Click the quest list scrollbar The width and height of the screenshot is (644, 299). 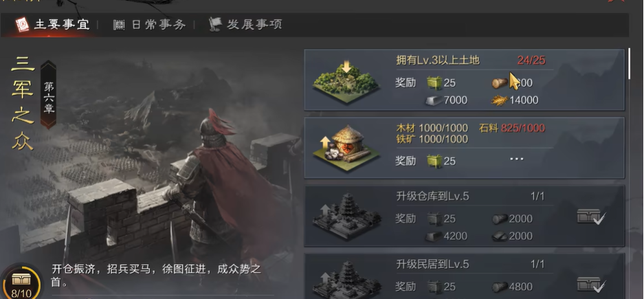629,64
